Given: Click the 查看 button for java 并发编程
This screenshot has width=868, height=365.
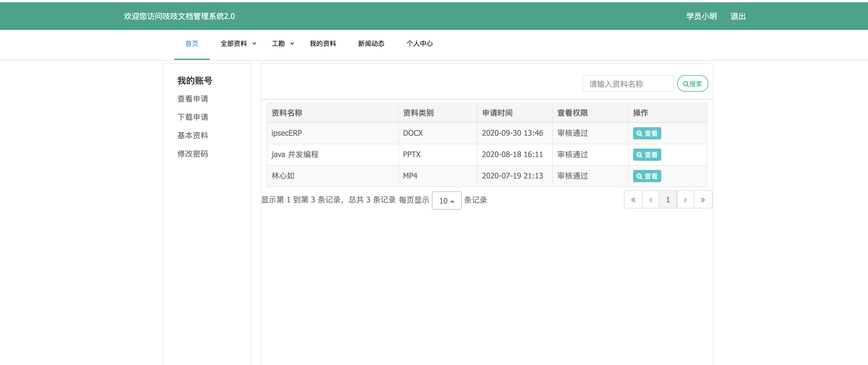Looking at the screenshot, I should click(647, 155).
